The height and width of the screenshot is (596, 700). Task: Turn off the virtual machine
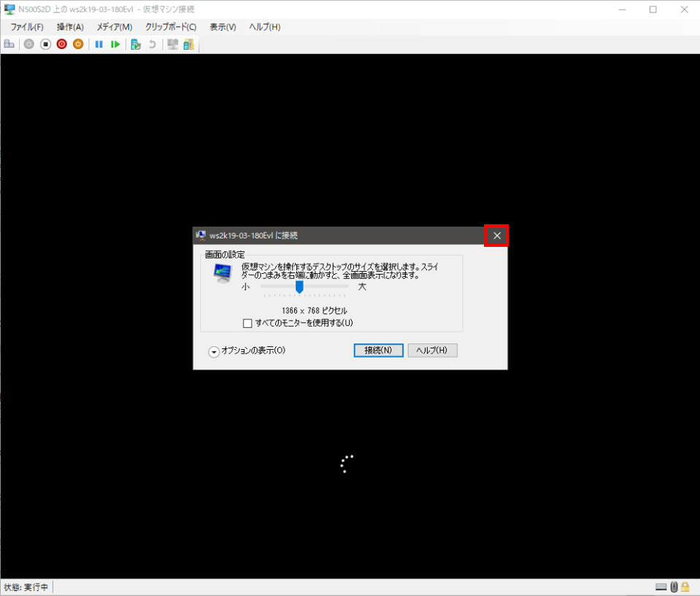click(45, 45)
